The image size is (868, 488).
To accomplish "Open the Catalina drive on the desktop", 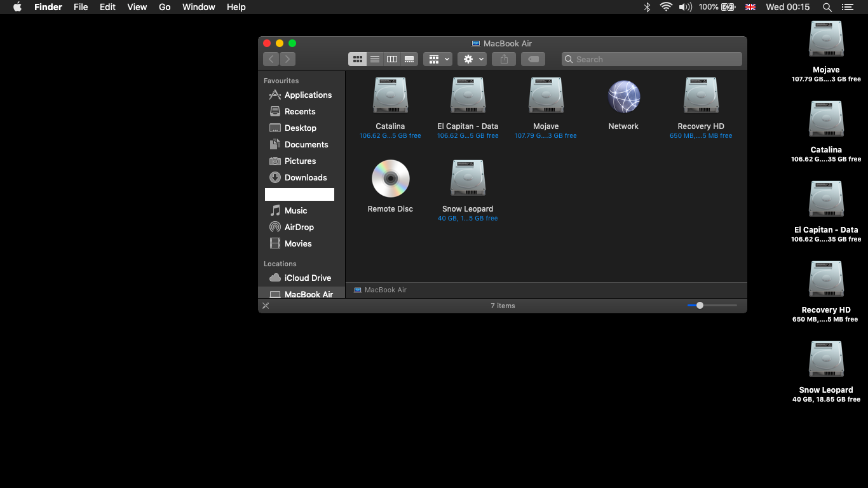I will click(826, 119).
